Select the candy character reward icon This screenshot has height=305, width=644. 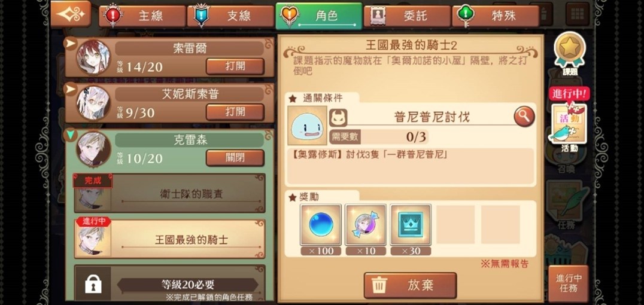tap(366, 225)
